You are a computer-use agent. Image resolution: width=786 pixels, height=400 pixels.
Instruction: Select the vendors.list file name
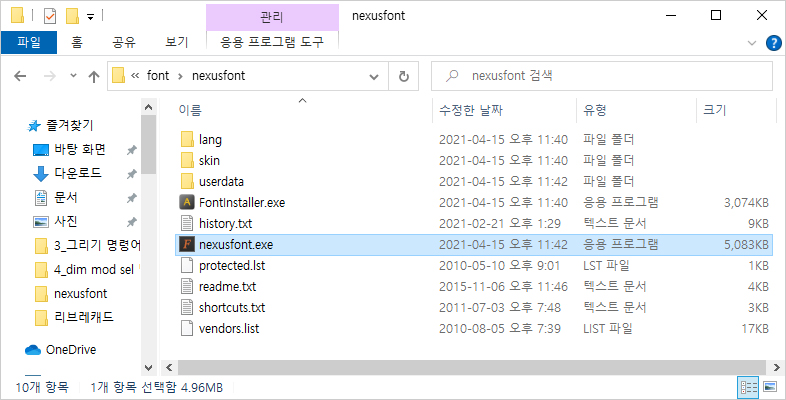pyautogui.click(x=229, y=329)
